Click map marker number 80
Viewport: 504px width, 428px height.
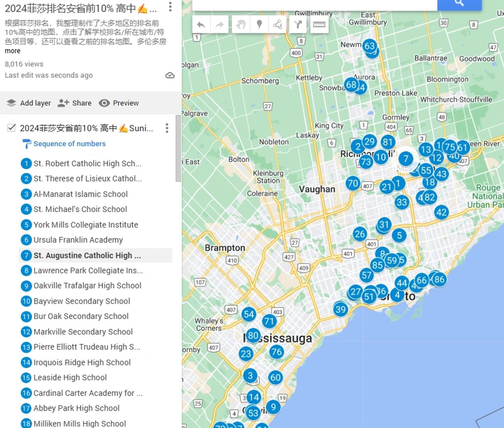pos(253,335)
